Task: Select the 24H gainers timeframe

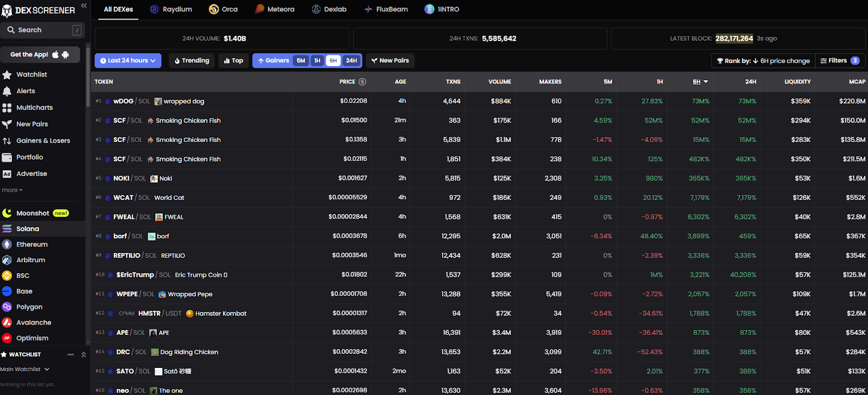Action: [x=352, y=61]
